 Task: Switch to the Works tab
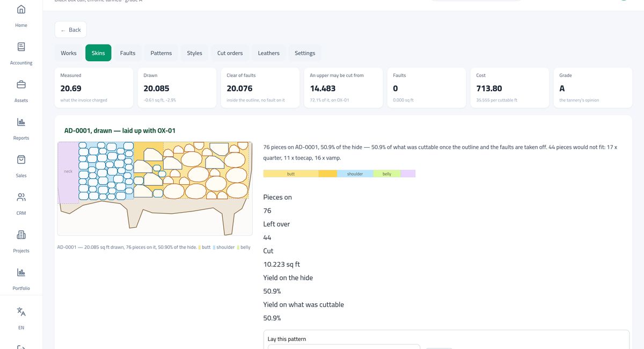pos(69,53)
